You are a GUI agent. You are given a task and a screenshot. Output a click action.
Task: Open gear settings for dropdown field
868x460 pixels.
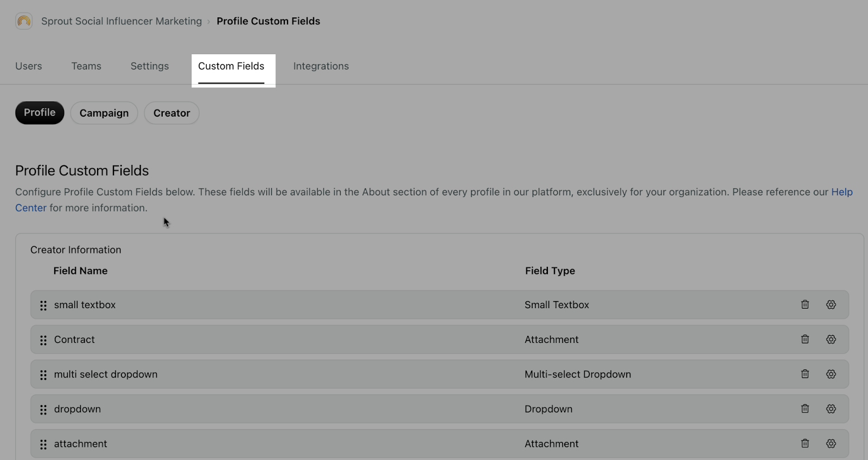point(831,408)
